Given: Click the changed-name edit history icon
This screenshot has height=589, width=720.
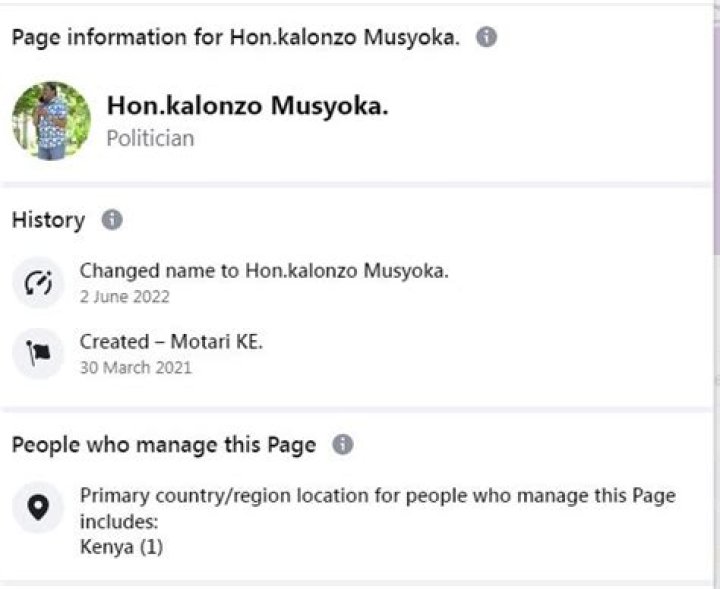Looking at the screenshot, I should [38, 283].
